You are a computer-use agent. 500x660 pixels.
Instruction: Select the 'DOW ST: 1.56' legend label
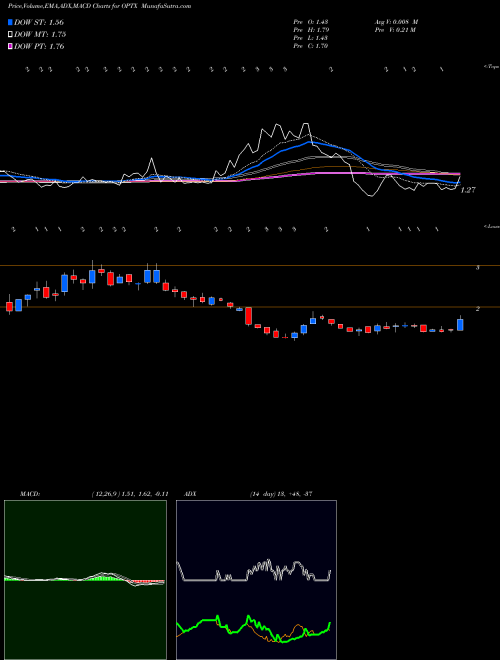(39, 22)
